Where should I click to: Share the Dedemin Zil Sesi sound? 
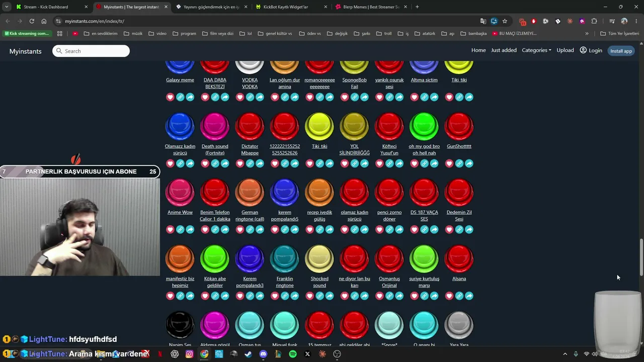pyautogui.click(x=469, y=230)
